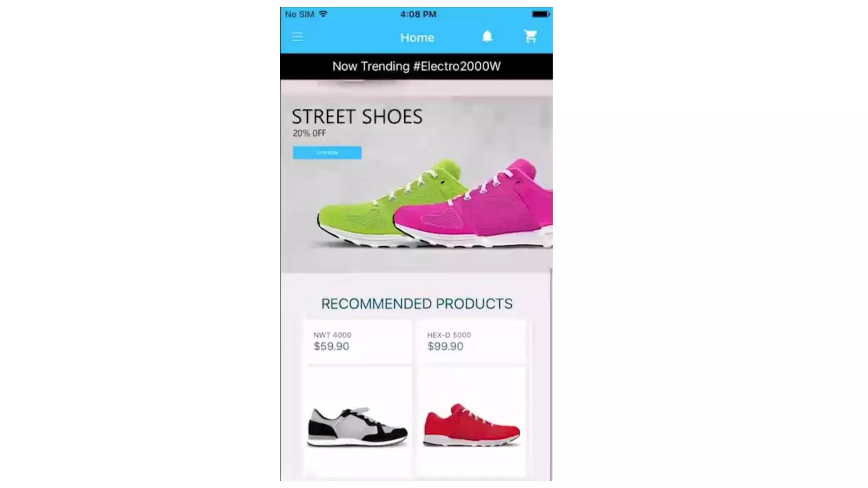The image size is (868, 488).
Task: Tap the gray and black sneaker image
Action: (x=357, y=427)
